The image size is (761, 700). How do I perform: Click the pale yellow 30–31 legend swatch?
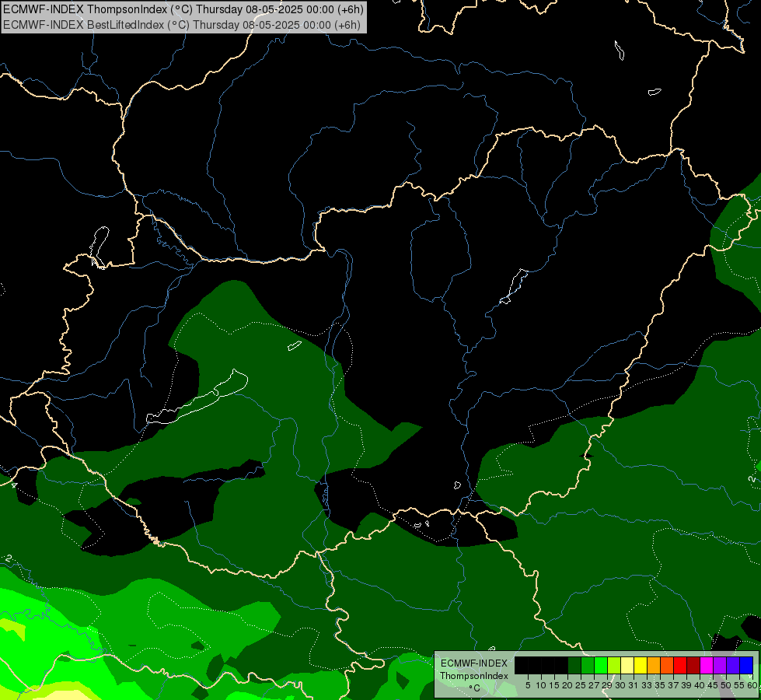[627, 665]
